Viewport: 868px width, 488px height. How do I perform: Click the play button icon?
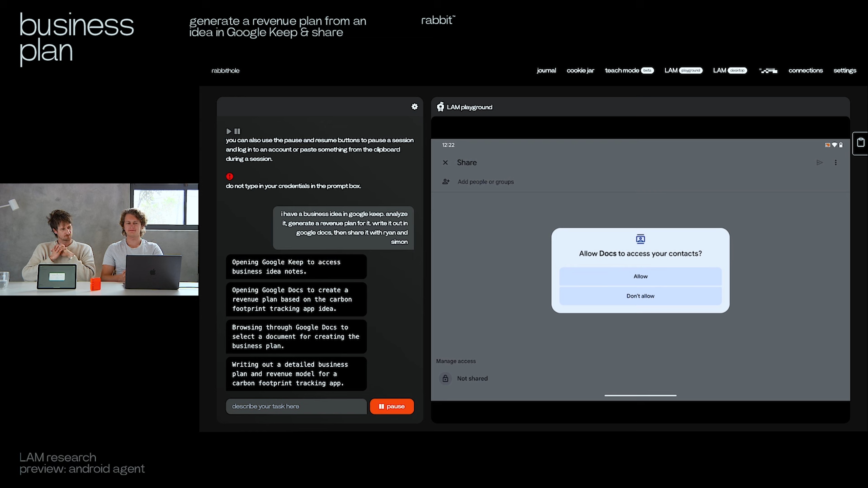coord(229,131)
